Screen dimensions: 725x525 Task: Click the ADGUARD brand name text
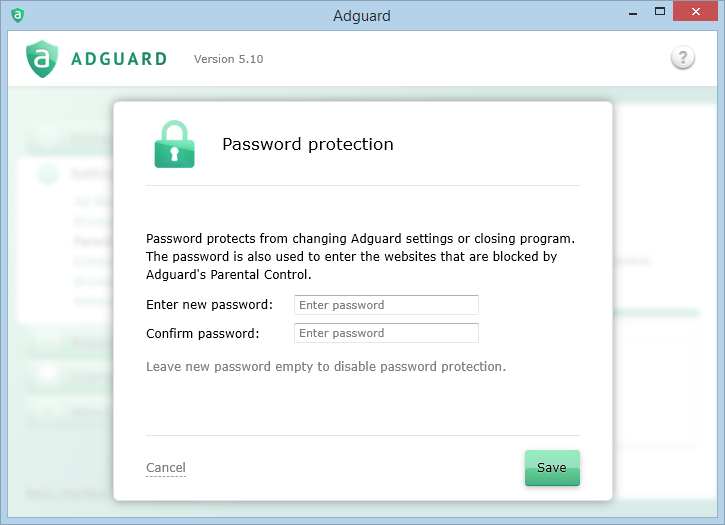pyautogui.click(x=119, y=59)
